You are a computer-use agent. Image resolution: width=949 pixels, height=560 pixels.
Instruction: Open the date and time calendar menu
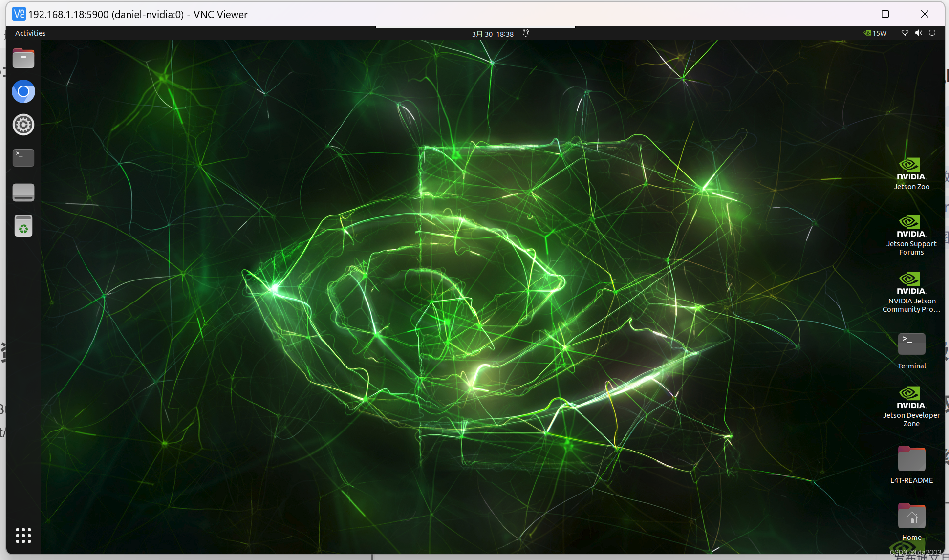492,34
